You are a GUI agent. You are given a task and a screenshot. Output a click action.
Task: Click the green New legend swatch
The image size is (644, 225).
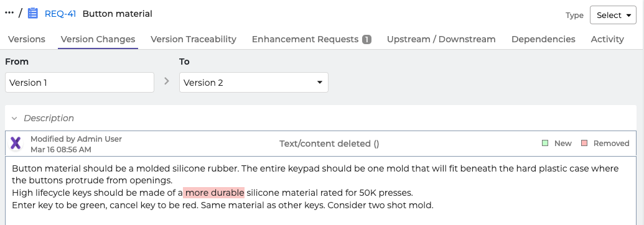(545, 144)
